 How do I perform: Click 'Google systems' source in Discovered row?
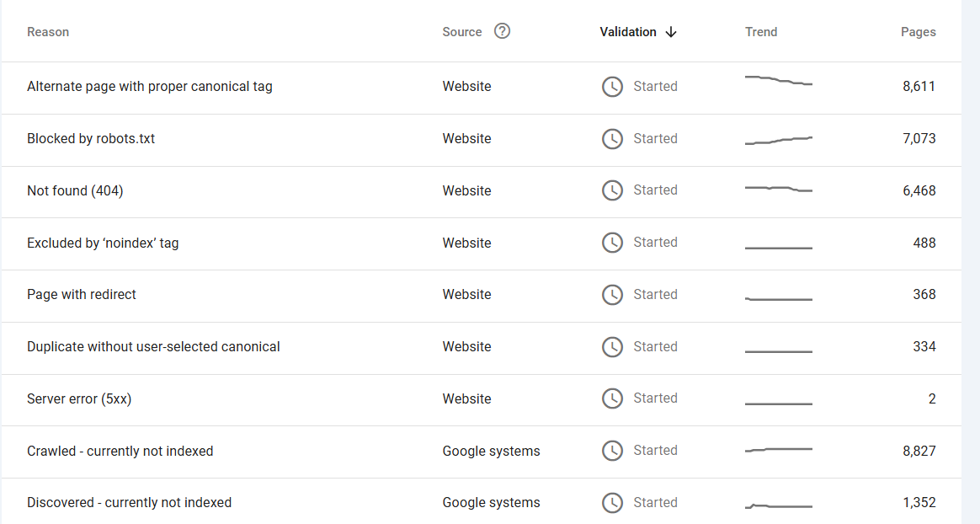(x=491, y=503)
